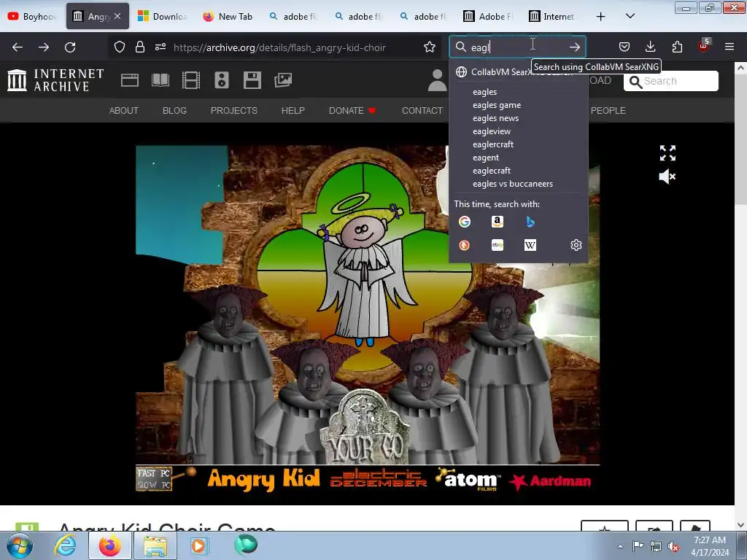Screen dimensions: 747x560
Task: Switch to the New Tab tab
Action: pos(228,16)
